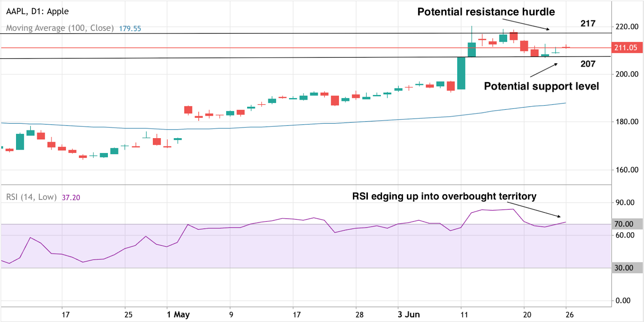This screenshot has width=644, height=322.
Task: Click the '3 Jun' date on time axis
Action: [x=409, y=315]
